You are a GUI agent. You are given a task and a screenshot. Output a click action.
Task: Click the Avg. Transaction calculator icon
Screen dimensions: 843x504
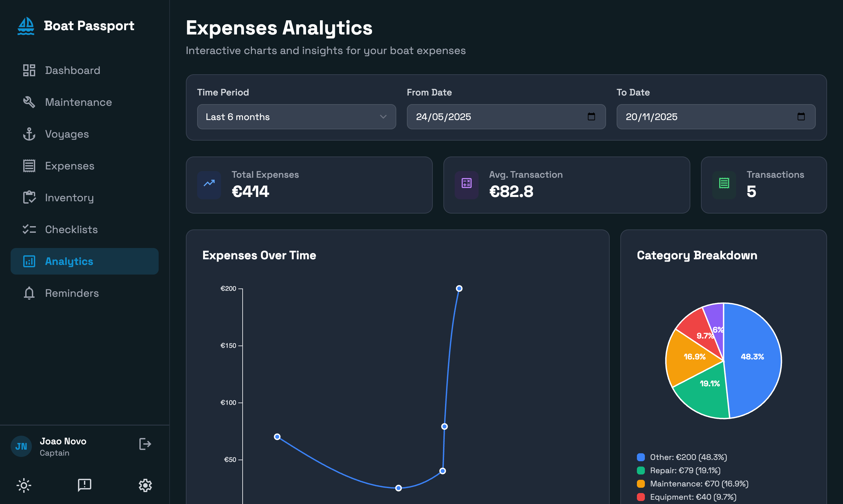click(466, 183)
